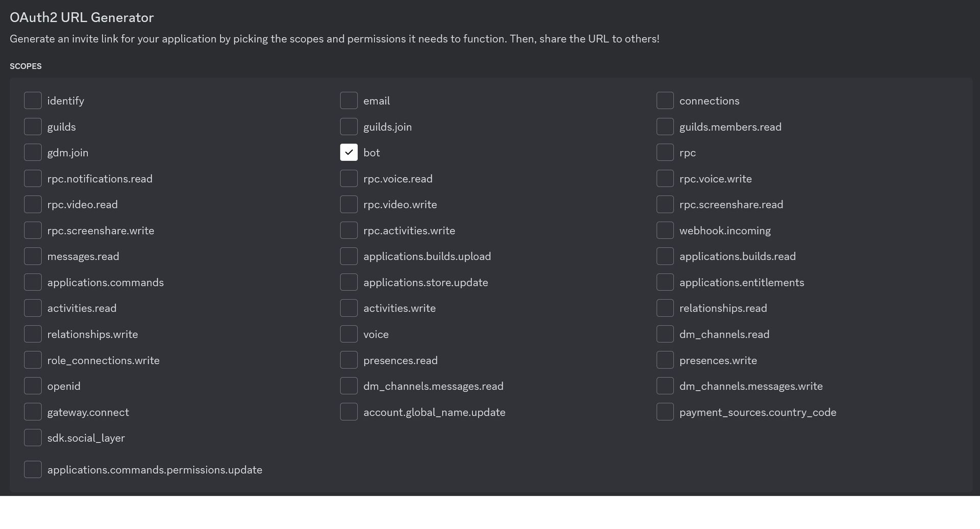Check the dm_channels.messages.write scope
This screenshot has width=980, height=529.
pyautogui.click(x=665, y=386)
